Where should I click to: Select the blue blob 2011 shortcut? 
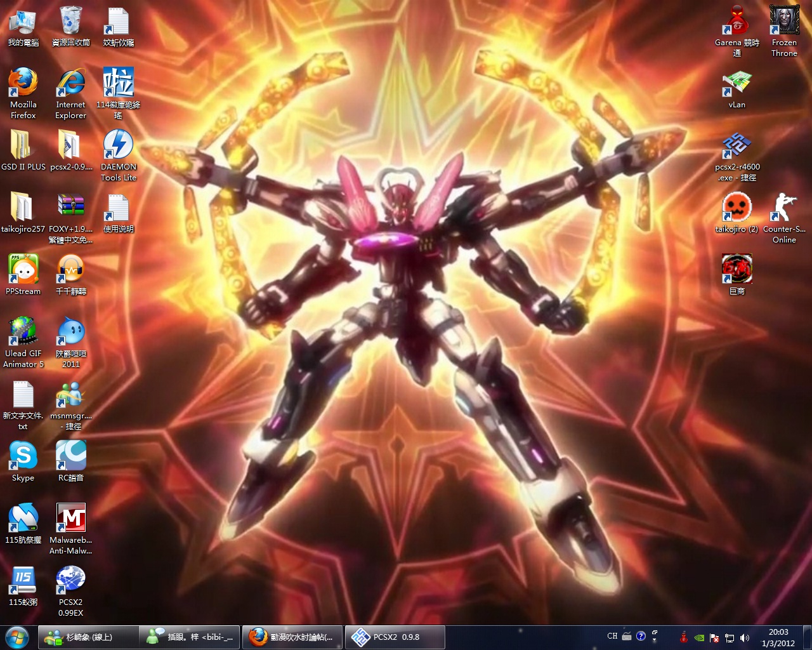(71, 342)
